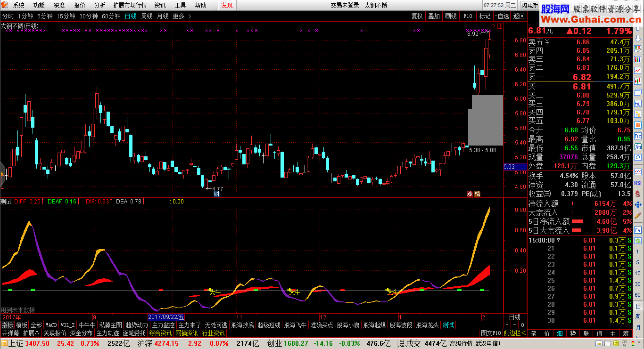Click the candlestick chart sidebar icon
Image resolution: width=644 pixels, height=349 pixels.
point(637,81)
